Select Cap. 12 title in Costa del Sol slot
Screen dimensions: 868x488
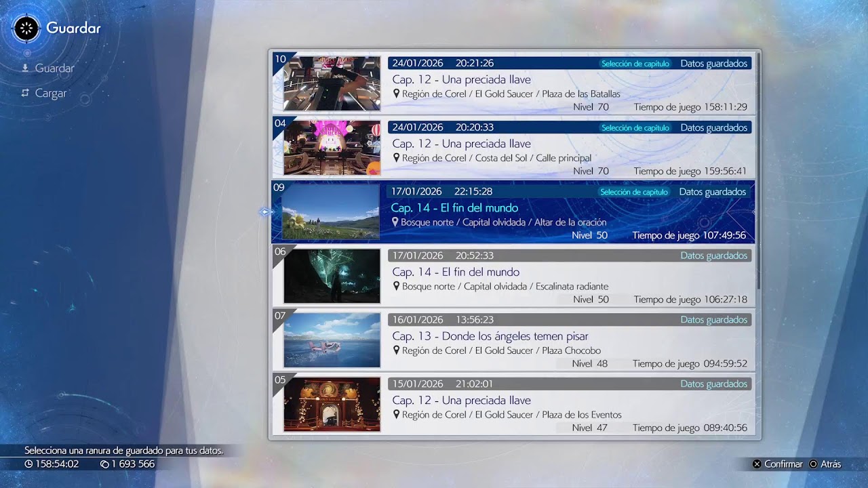[462, 144]
